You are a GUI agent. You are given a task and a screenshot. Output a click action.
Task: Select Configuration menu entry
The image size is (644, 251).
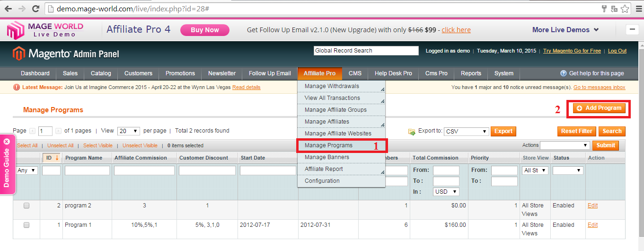[x=341, y=181]
